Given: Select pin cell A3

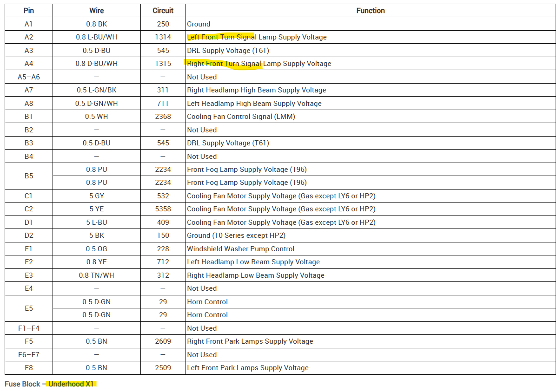Looking at the screenshot, I should tap(29, 50).
